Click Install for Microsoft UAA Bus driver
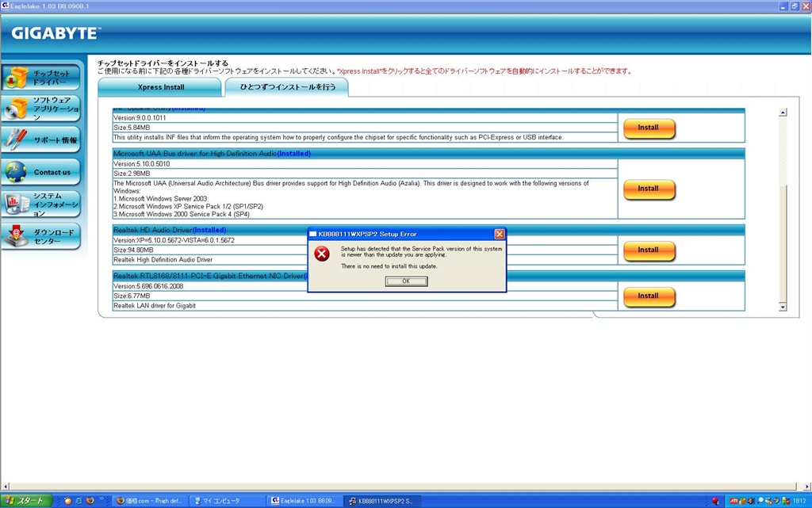This screenshot has height=508, width=812. [x=649, y=189]
